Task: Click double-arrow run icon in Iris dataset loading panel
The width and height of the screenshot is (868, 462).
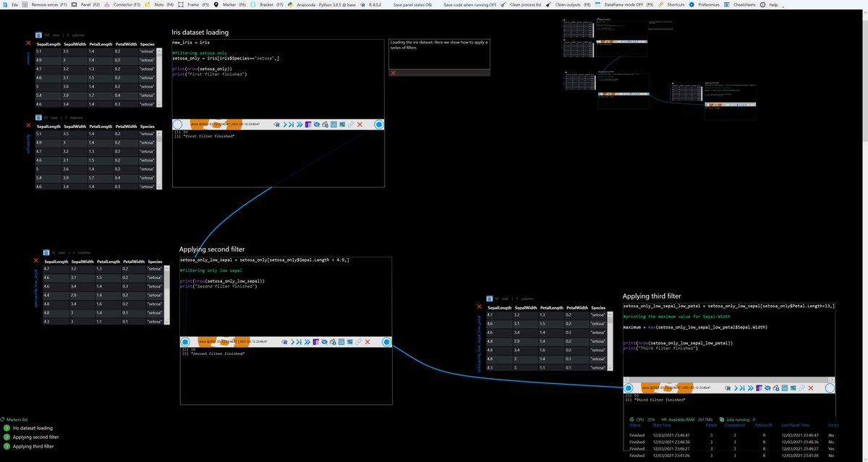Action: [299, 124]
